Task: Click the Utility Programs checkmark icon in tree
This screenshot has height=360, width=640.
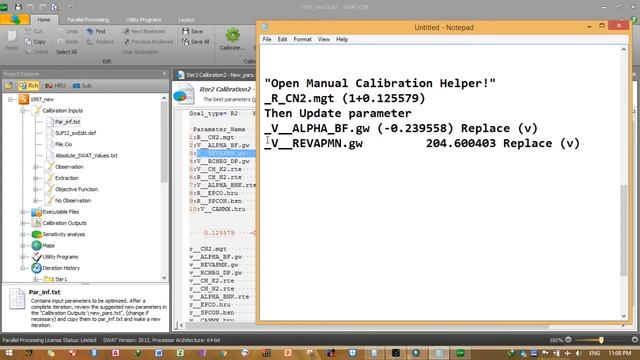Action: (x=36, y=257)
